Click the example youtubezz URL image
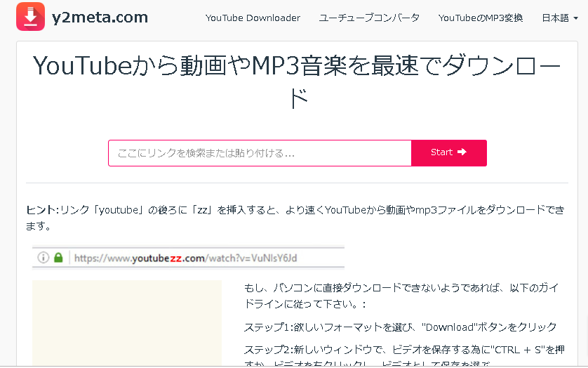 tap(188, 258)
